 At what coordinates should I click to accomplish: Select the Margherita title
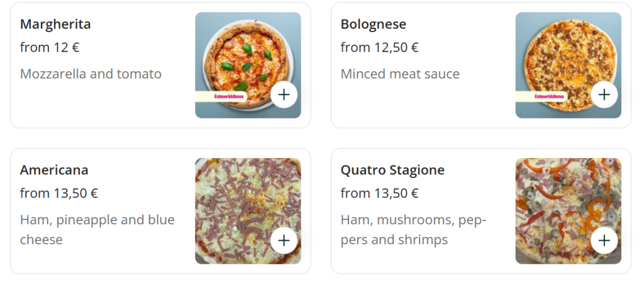[x=55, y=25]
